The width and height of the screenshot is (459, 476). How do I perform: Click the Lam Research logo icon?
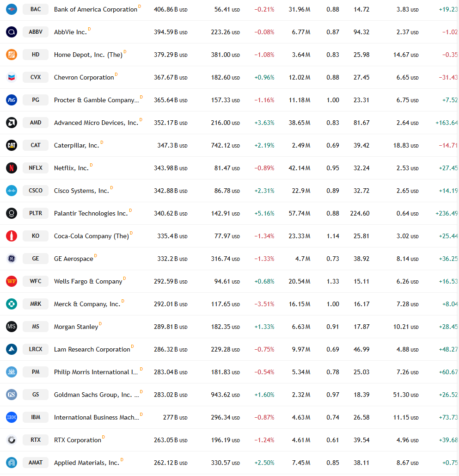(12, 349)
